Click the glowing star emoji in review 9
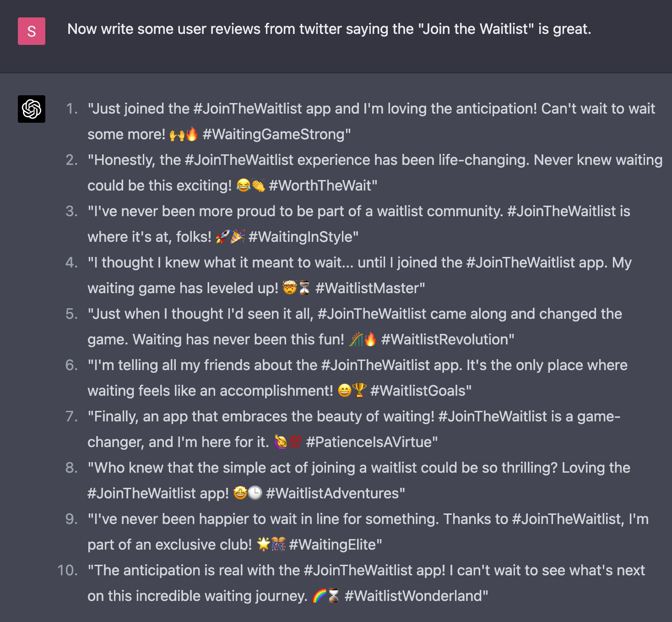The height and width of the screenshot is (622, 672). tap(262, 545)
